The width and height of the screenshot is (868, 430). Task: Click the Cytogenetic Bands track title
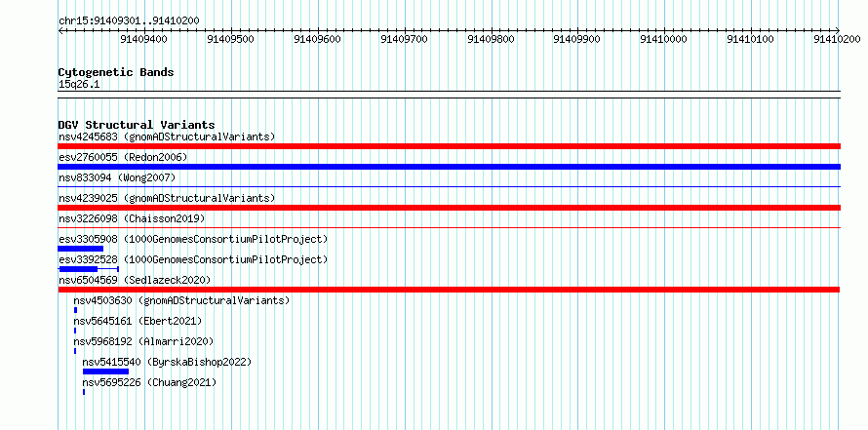point(116,72)
